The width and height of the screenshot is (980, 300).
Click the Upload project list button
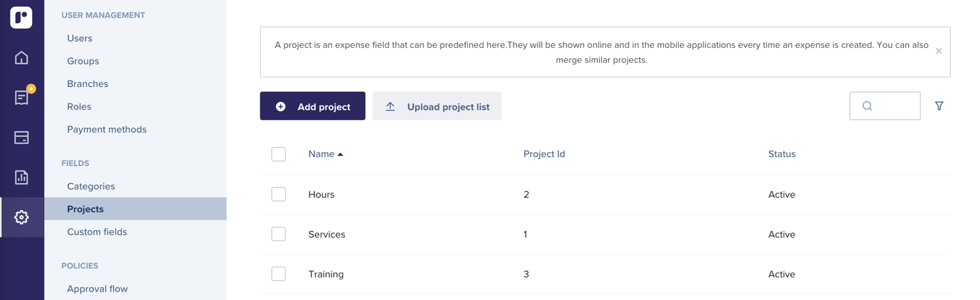(437, 106)
